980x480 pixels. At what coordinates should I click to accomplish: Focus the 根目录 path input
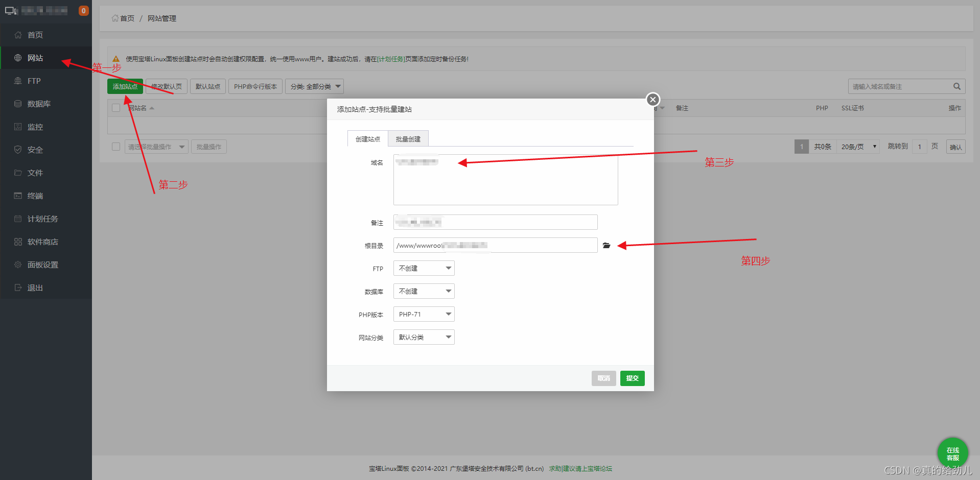[x=496, y=245]
